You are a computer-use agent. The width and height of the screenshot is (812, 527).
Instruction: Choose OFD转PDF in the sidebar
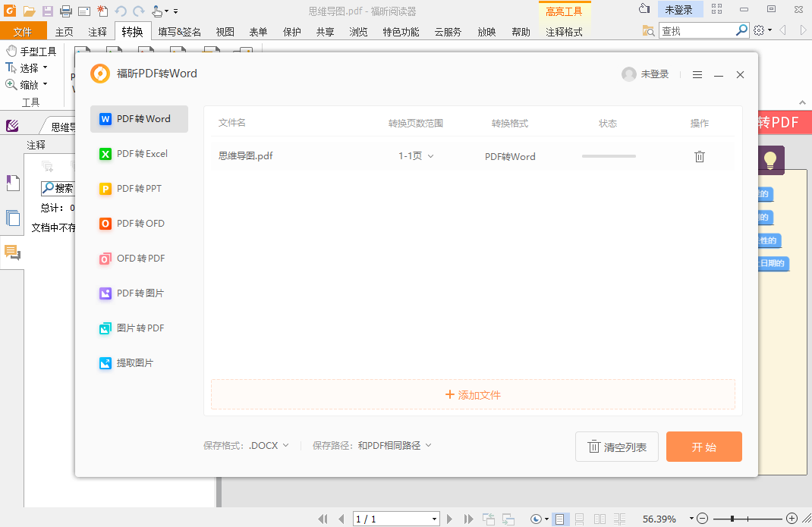coord(139,258)
